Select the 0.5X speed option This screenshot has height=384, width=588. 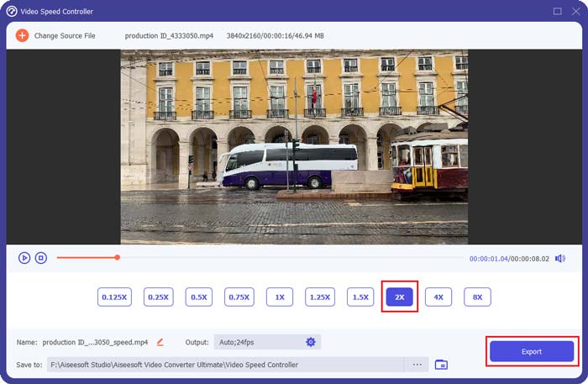point(199,297)
